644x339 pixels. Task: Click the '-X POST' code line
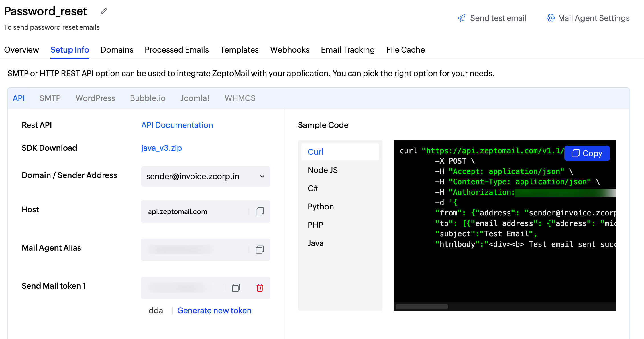coord(455,161)
